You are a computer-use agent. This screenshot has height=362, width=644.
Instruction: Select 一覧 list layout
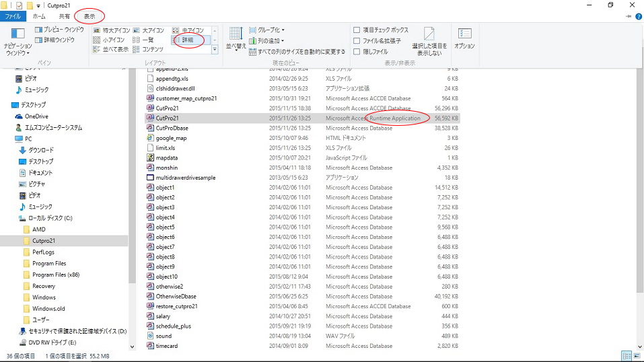[143, 40]
